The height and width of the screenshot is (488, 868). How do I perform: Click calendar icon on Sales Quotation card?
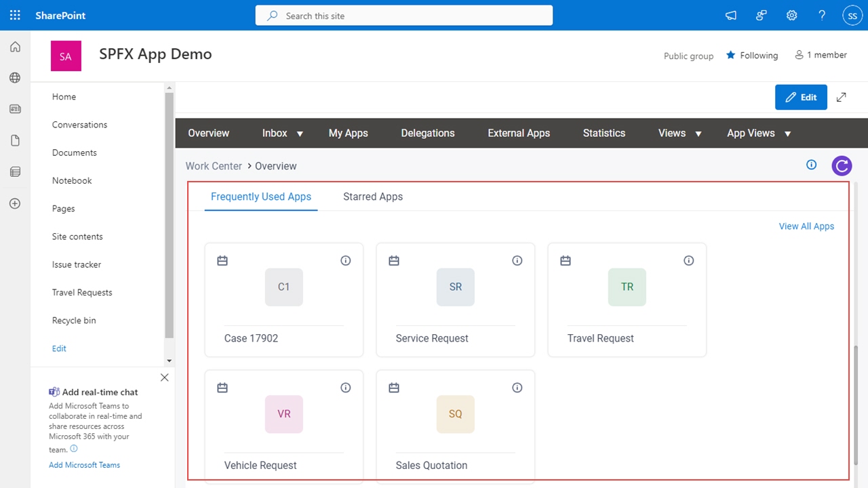coord(394,388)
